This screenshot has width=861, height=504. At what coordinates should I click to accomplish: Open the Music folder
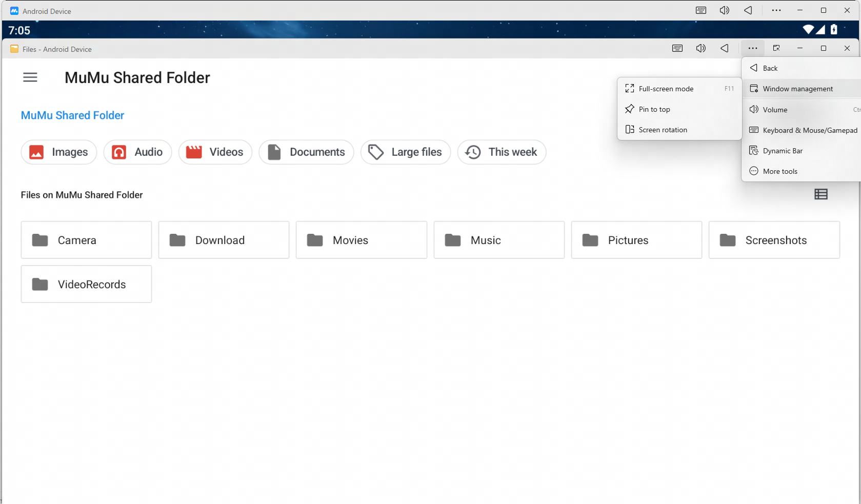tap(499, 240)
